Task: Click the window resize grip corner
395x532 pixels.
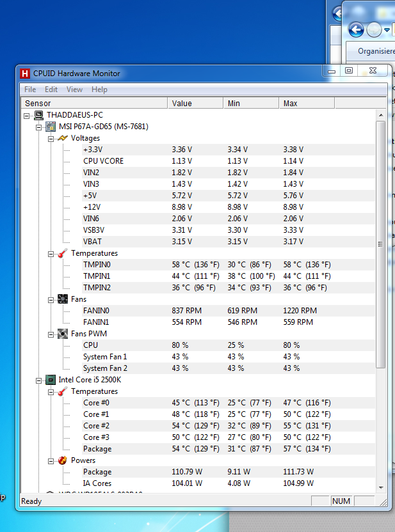Action: pos(383,503)
